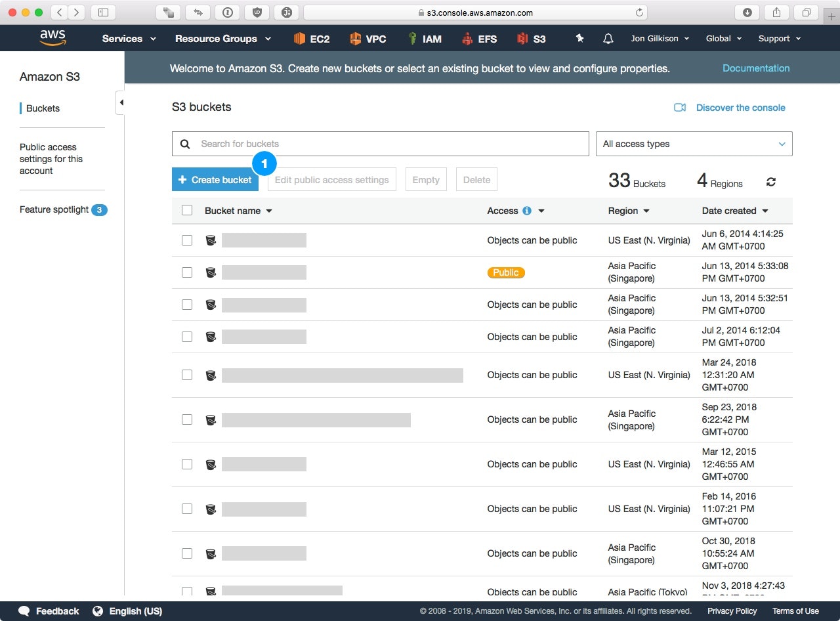
Task: Click the search magnifier icon
Action: (x=185, y=144)
